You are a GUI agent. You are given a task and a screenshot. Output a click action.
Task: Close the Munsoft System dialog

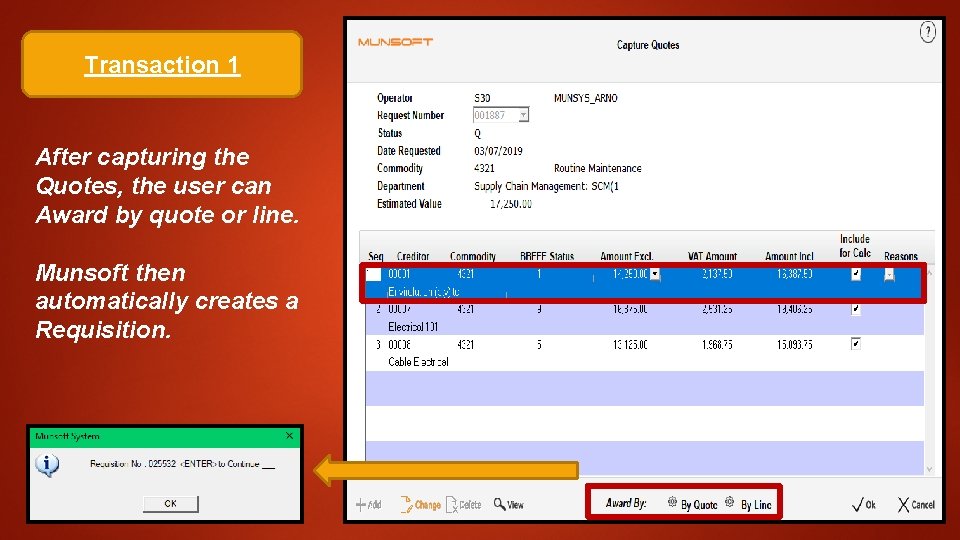(x=290, y=436)
